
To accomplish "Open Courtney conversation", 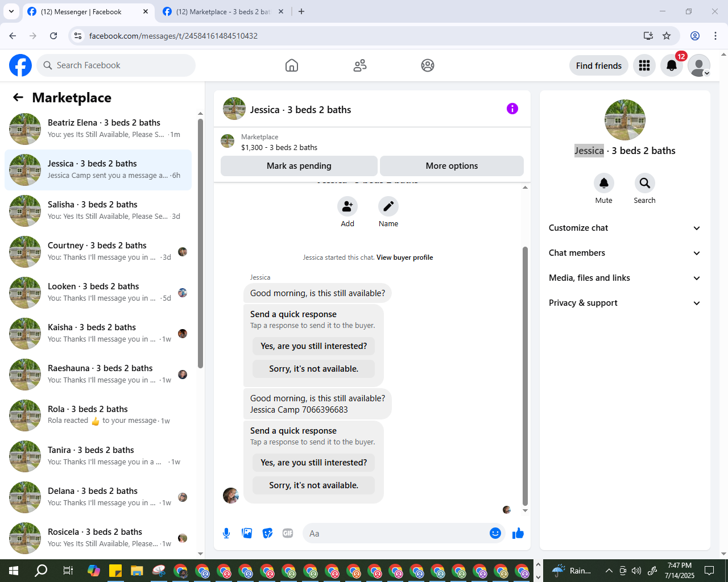I will pos(98,252).
